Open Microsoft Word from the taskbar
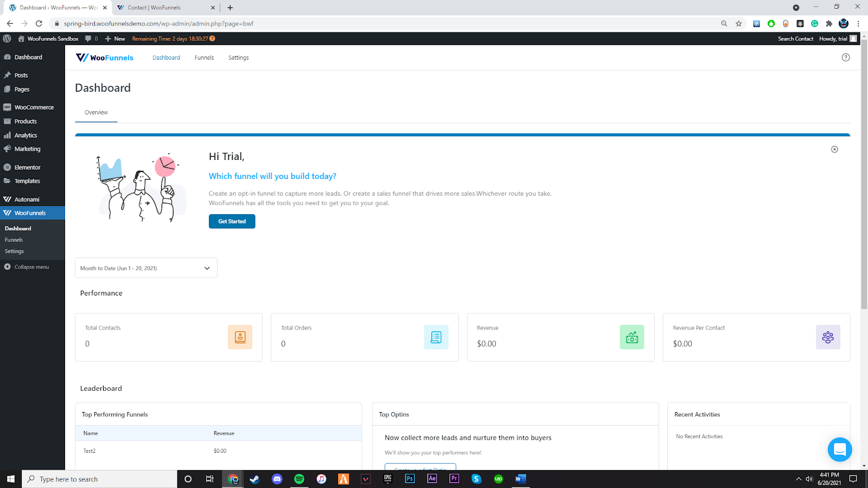Image resolution: width=868 pixels, height=488 pixels. [x=520, y=479]
